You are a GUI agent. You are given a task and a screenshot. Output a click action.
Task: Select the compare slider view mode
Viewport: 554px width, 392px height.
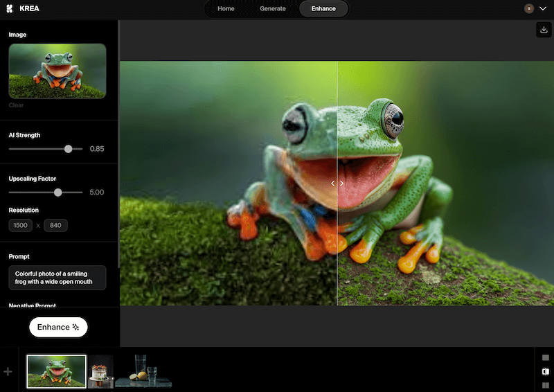tap(546, 372)
